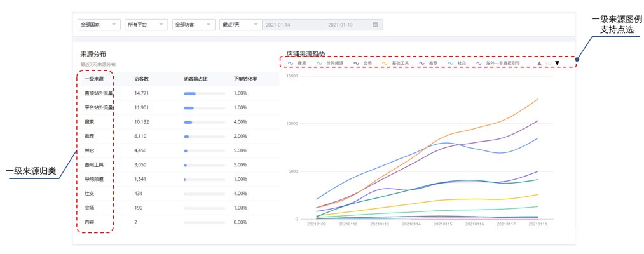
Task: Click the 2021-01-14 start date field
Action: [278, 25]
